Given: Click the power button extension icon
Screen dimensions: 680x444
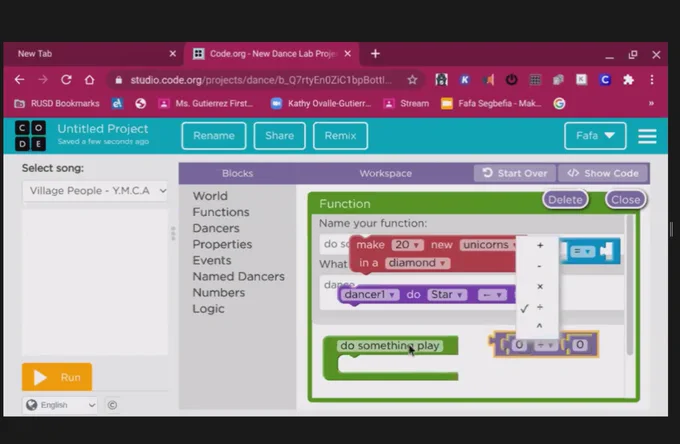Looking at the screenshot, I should coord(511,80).
